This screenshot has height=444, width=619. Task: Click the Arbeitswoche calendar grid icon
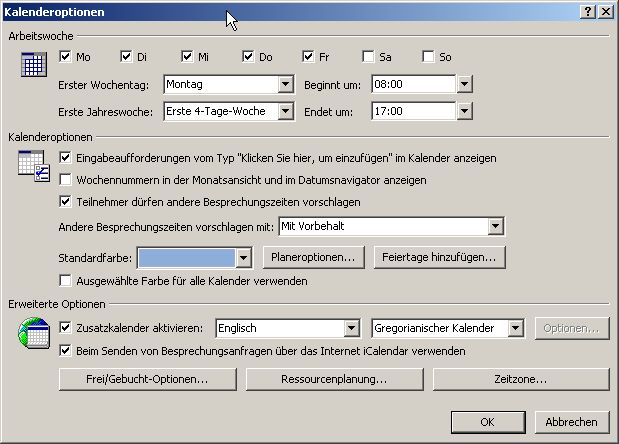click(x=34, y=66)
